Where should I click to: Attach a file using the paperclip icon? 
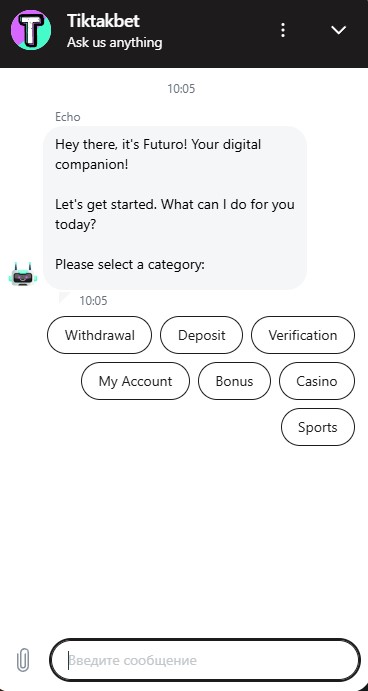pos(23,660)
